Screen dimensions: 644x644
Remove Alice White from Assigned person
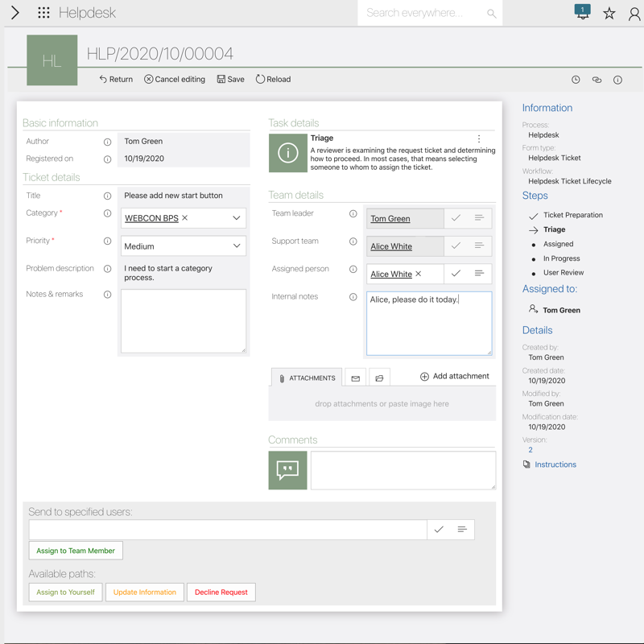tap(419, 275)
